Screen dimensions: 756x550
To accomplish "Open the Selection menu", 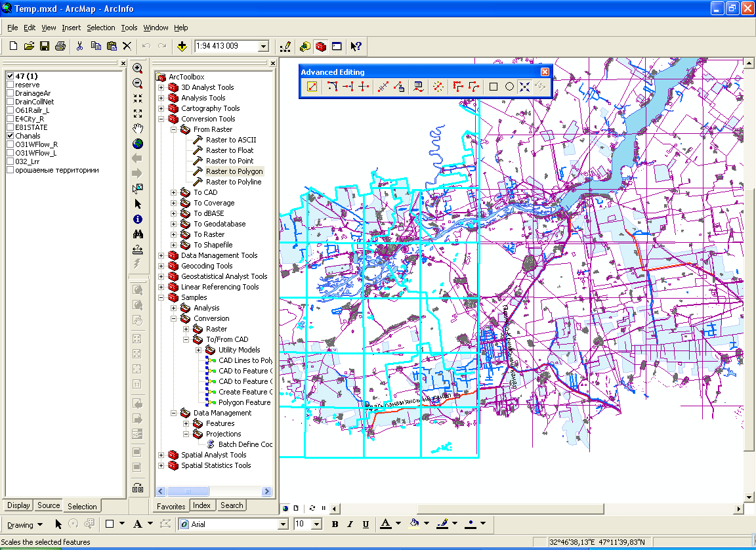I will click(101, 28).
